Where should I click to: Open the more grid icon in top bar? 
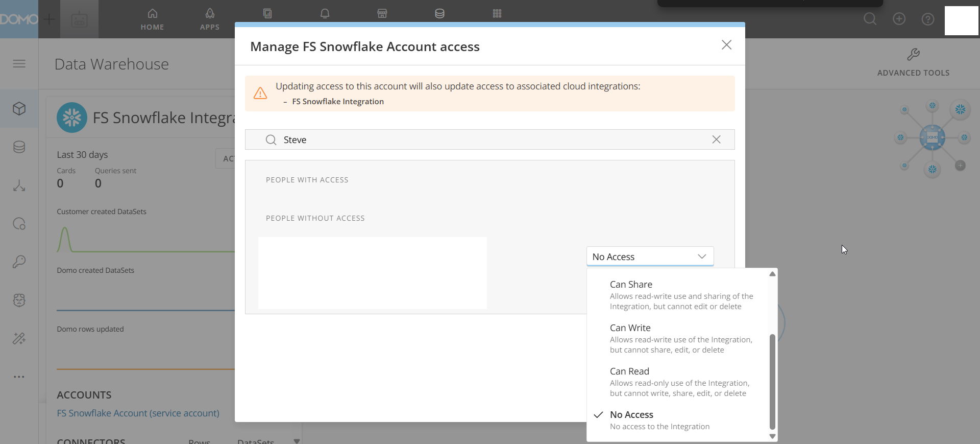(497, 14)
